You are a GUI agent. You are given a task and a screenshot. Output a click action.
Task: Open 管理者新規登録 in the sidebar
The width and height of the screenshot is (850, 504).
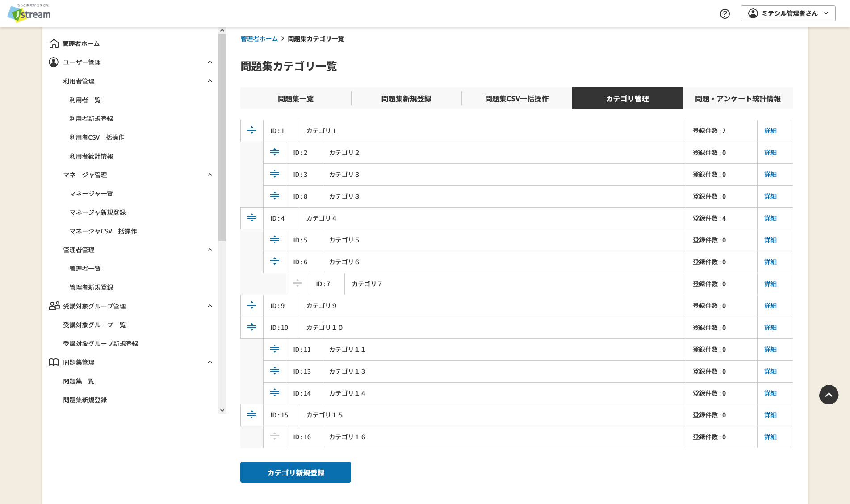(x=91, y=287)
